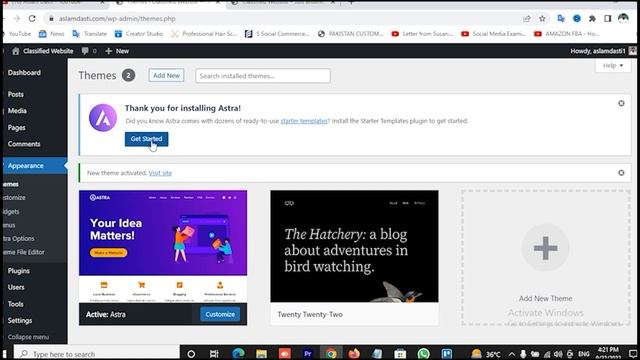This screenshot has height=360, width=640.
Task: Dismiss the Astra thank-you notice
Action: point(621,104)
